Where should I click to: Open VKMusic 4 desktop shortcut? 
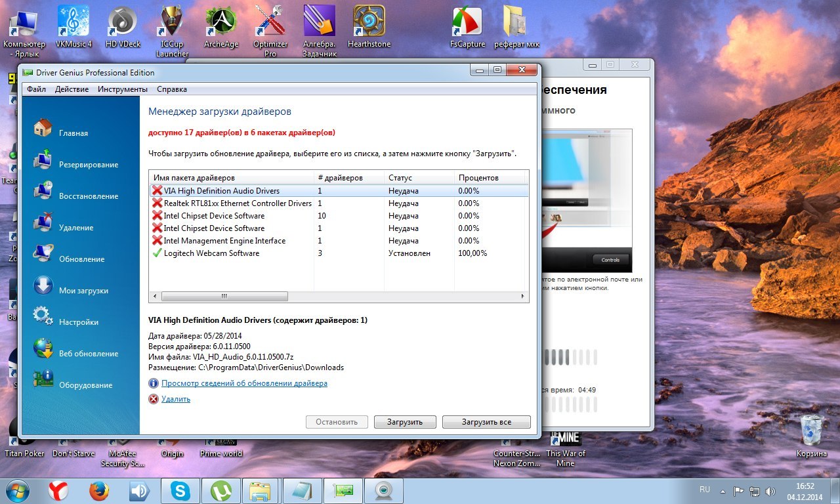[x=73, y=26]
